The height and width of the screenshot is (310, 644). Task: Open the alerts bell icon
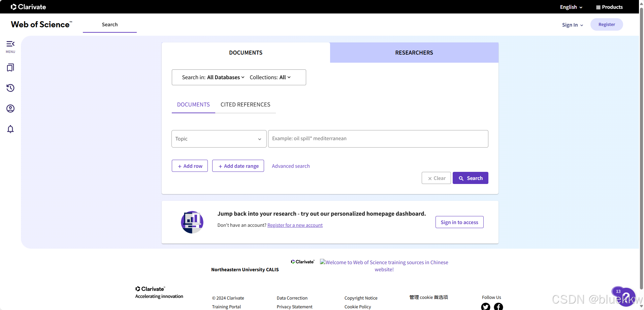tap(10, 129)
